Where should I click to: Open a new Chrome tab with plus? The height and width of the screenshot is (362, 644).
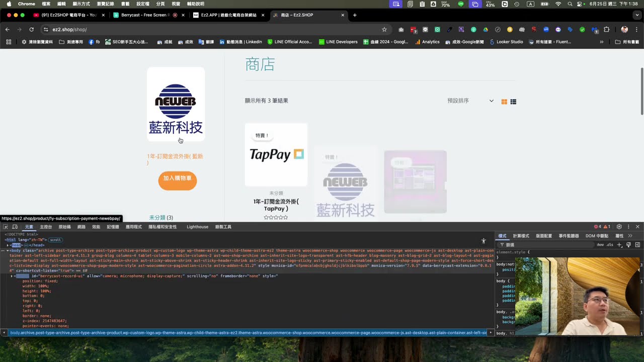tap(355, 15)
